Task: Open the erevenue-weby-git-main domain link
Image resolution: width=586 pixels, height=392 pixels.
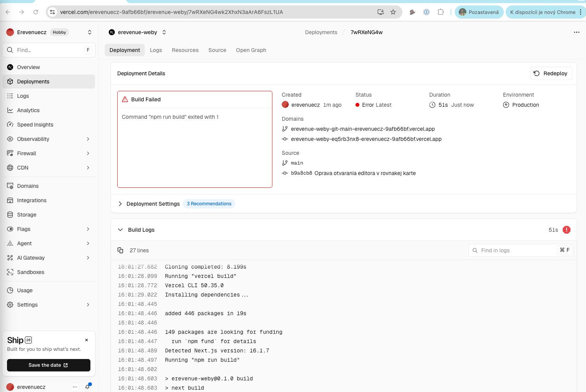Action: (x=362, y=129)
